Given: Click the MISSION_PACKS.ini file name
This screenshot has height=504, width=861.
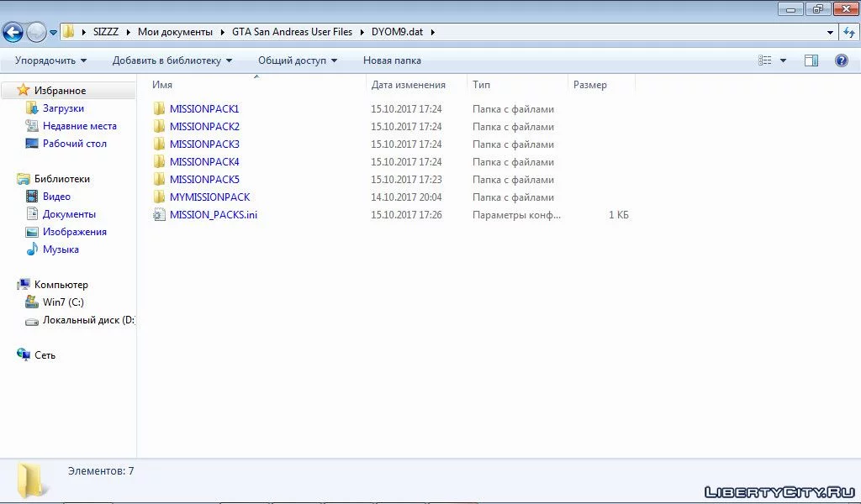Looking at the screenshot, I should point(214,214).
